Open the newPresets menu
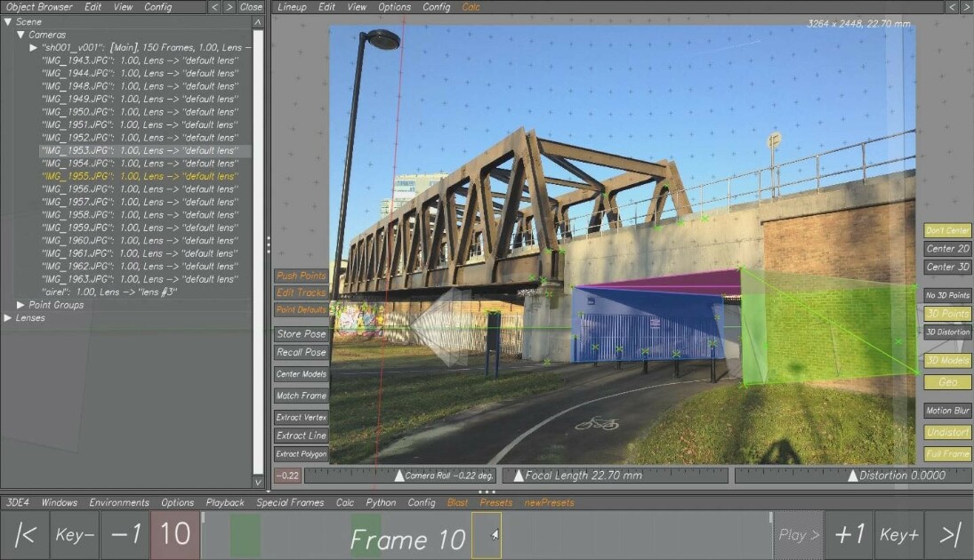This screenshot has width=974, height=560. [549, 502]
